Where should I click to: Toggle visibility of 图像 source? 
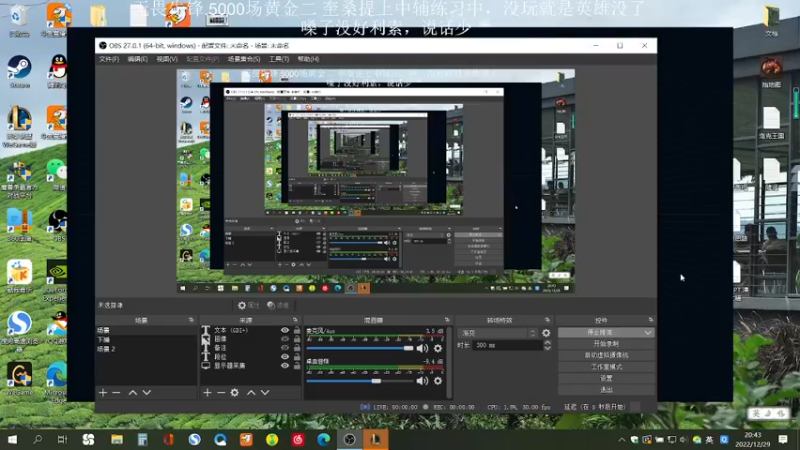pyautogui.click(x=285, y=339)
